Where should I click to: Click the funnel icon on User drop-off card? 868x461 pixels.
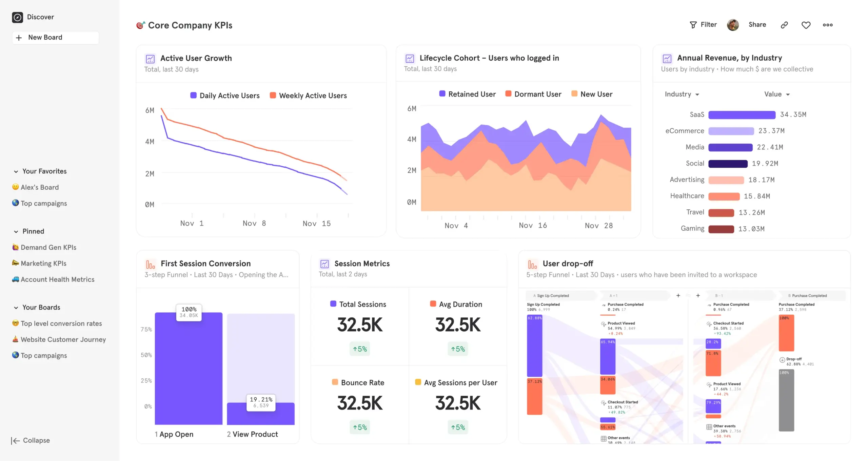click(x=533, y=264)
